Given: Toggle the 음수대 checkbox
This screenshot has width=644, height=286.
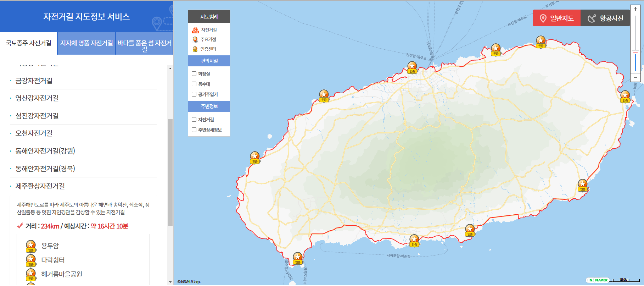Looking at the screenshot, I should (x=194, y=84).
